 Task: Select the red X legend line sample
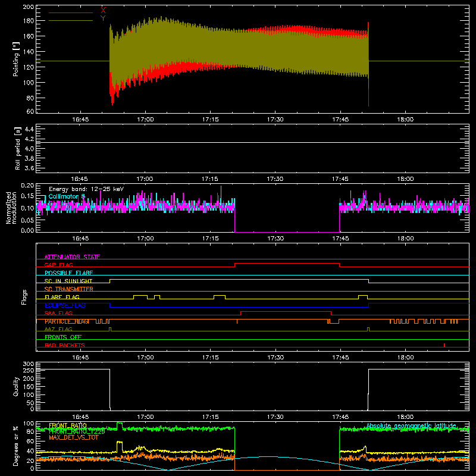[x=71, y=12]
